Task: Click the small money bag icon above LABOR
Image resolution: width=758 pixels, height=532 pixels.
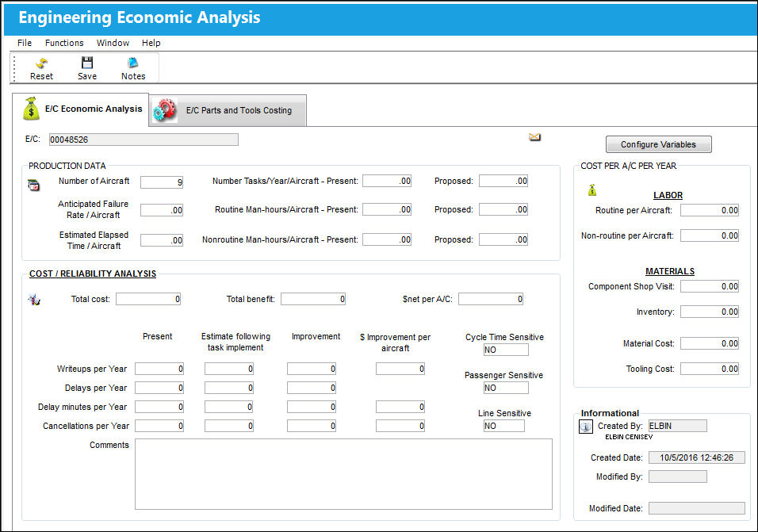Action: (x=592, y=190)
